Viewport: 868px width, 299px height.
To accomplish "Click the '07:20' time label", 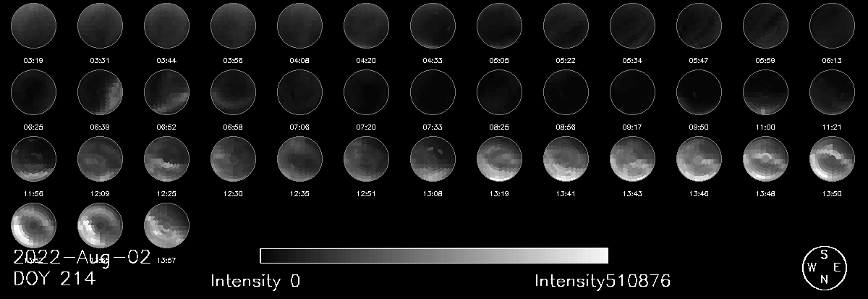I will 366,127.
